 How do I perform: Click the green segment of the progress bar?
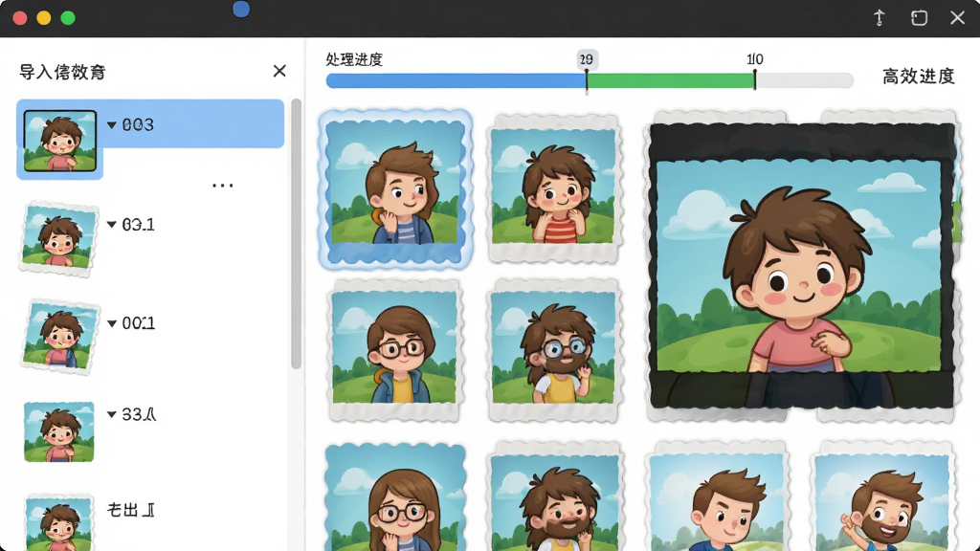(671, 80)
